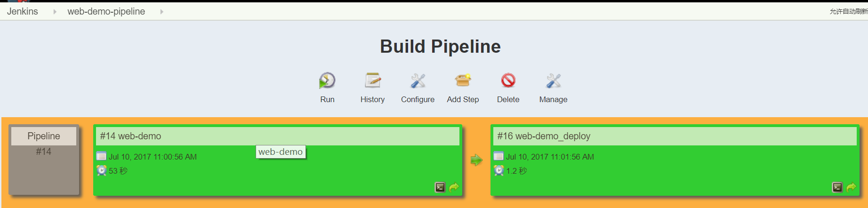Screen dimensions: 868x208
Task: Expand the web-demo-pipeline breadcrumb arrow
Action: click(161, 12)
